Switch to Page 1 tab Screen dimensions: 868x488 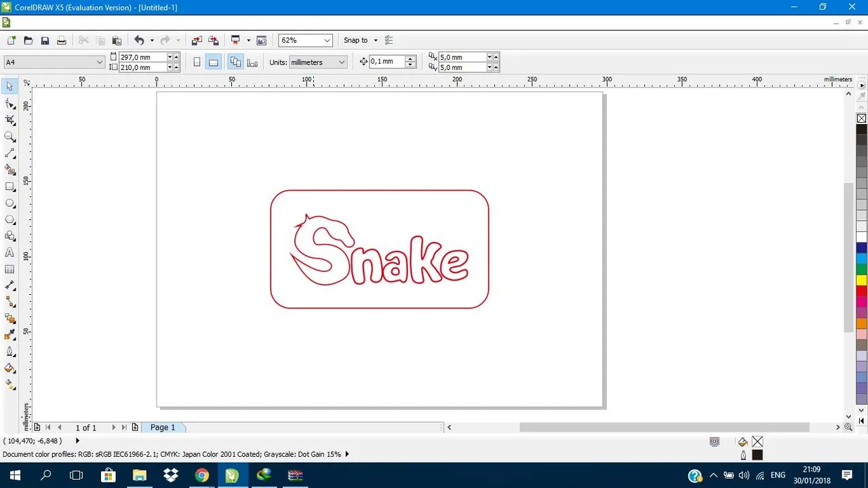(x=163, y=428)
